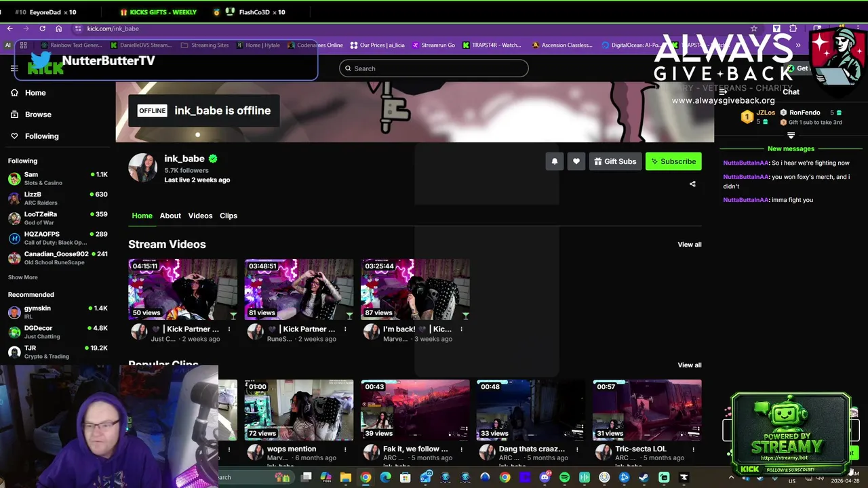Open LooTZeiRa channel in Following list
This screenshot has height=488, width=868.
(58, 218)
